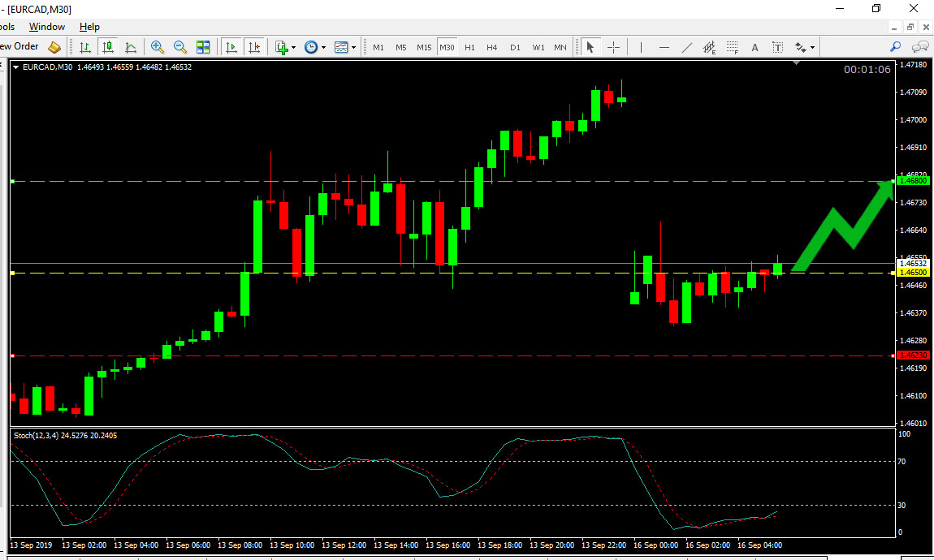Click the stochastic level 70 label
Image resolution: width=934 pixels, height=560 pixels.
[x=902, y=461]
